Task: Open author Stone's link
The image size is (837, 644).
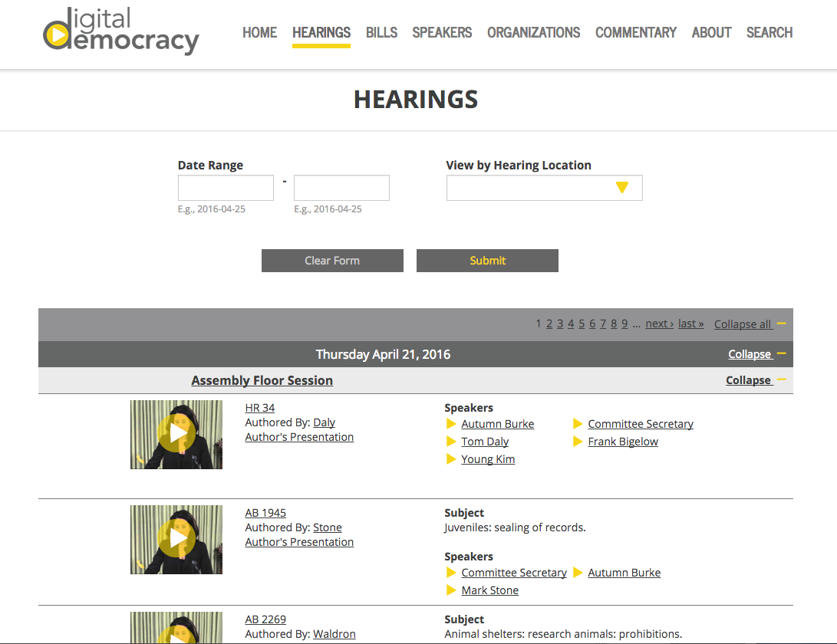Action: pos(328,527)
